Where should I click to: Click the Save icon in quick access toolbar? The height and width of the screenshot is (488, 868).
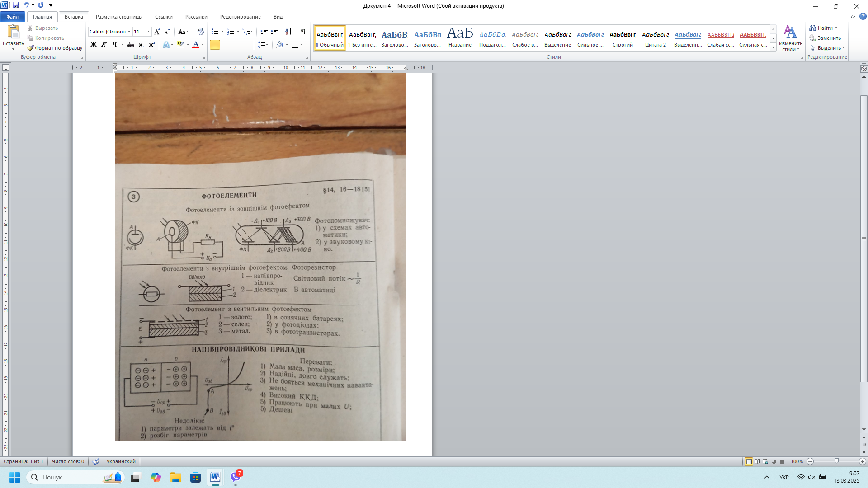coord(16,5)
